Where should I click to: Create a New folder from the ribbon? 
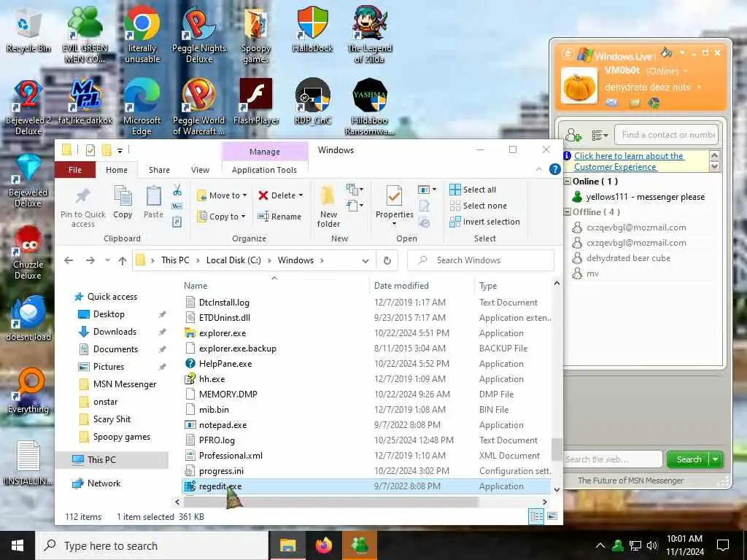coord(328,206)
